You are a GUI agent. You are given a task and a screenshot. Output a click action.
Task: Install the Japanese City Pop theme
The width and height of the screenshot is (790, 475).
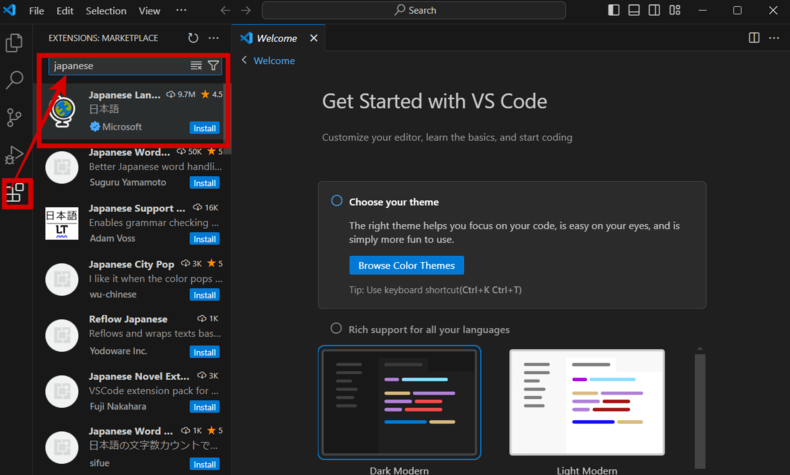(x=205, y=295)
